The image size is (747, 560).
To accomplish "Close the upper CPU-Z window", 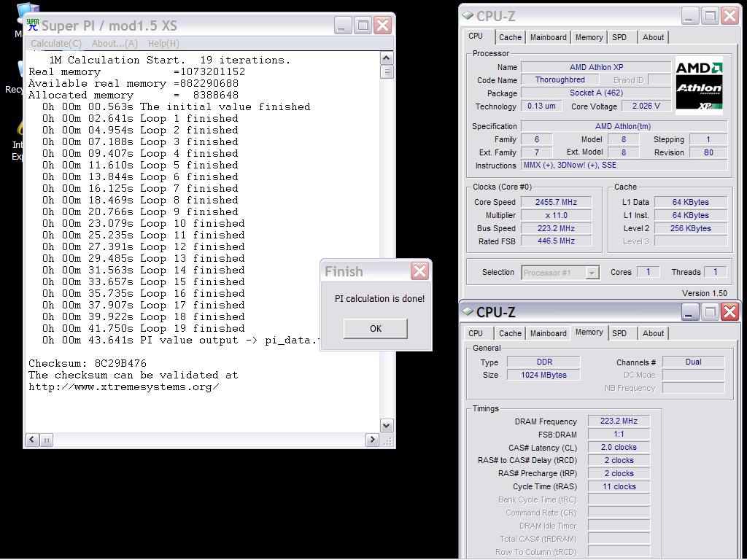I will coord(729,16).
